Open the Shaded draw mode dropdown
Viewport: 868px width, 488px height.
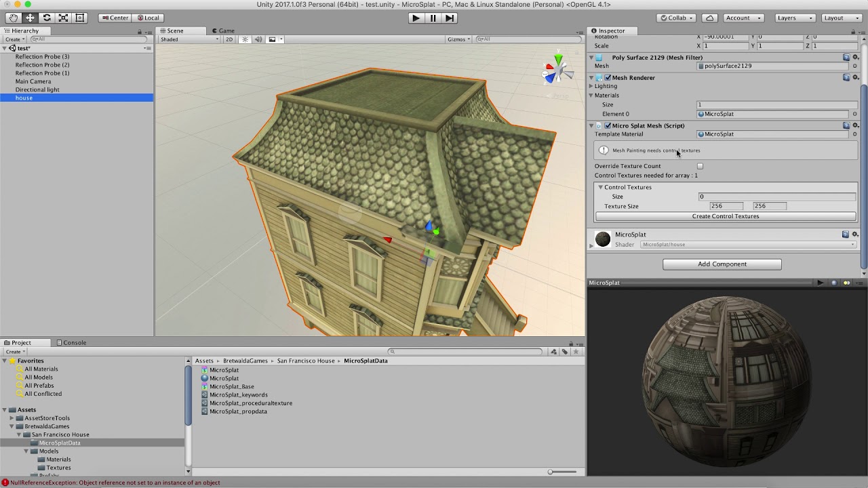pos(189,39)
